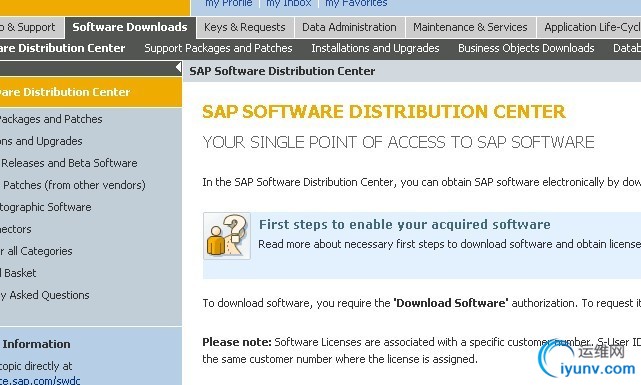This screenshot has height=385, width=641.
Task: Open Asked Questions in sidebar
Action: click(45, 295)
